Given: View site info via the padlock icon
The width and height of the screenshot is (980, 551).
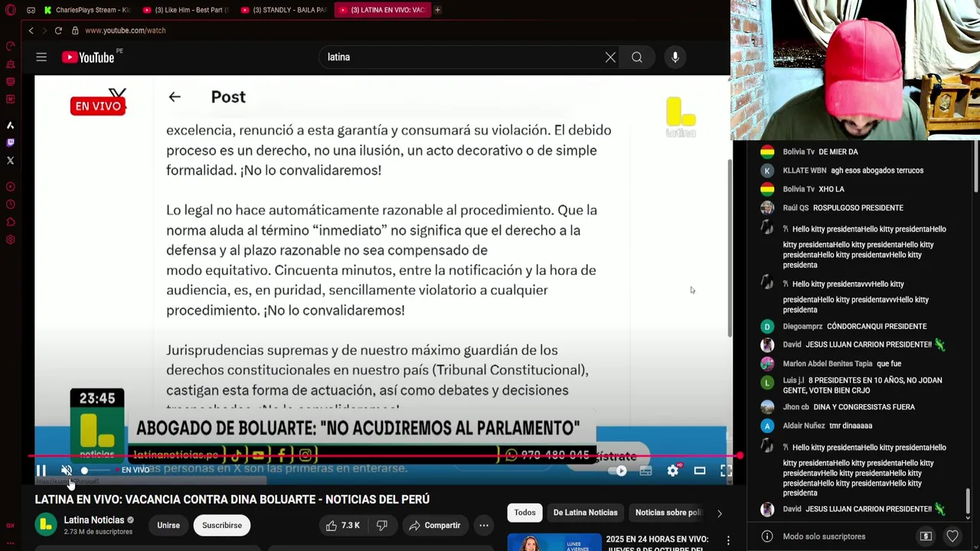Looking at the screenshot, I should (x=75, y=31).
